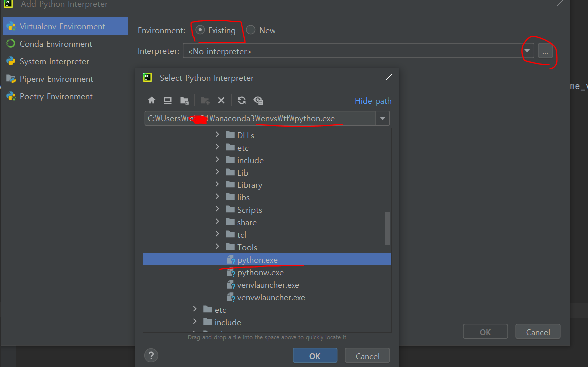Click the Hide path link
Image resolution: width=588 pixels, height=367 pixels.
tap(373, 101)
